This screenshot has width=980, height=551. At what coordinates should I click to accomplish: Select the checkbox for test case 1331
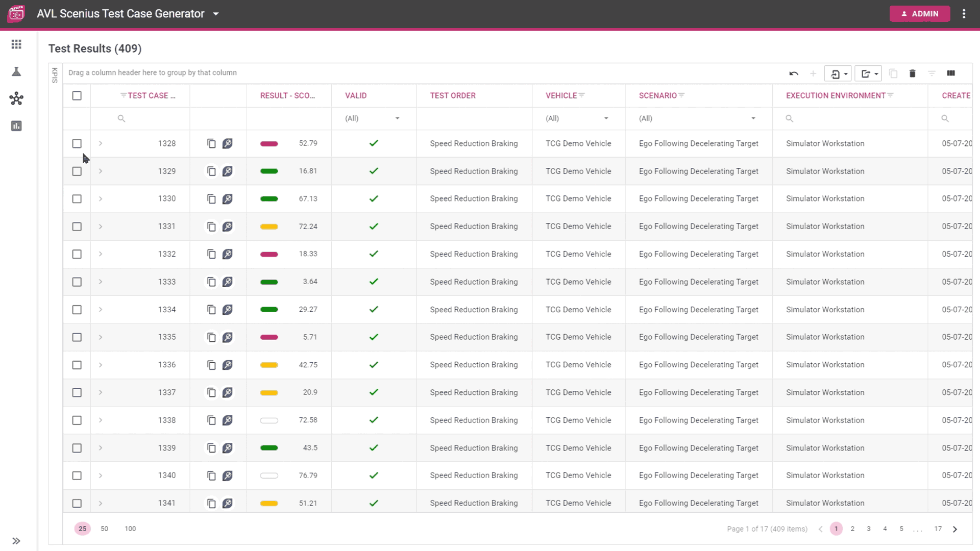(77, 227)
